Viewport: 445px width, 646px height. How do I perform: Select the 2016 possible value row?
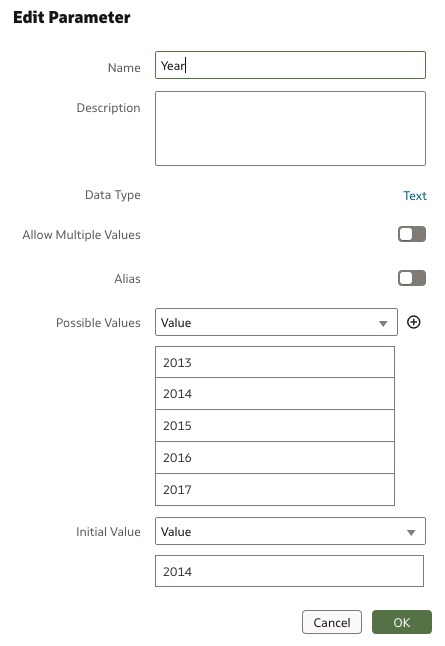point(275,458)
